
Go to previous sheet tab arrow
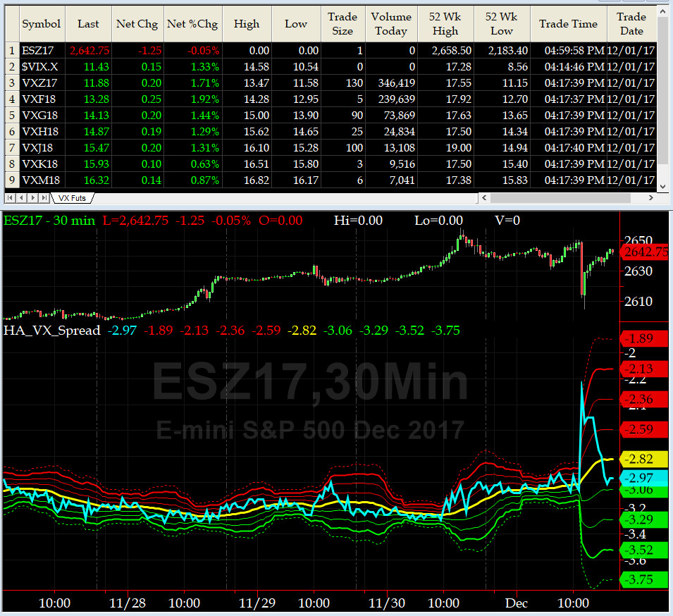(21, 198)
